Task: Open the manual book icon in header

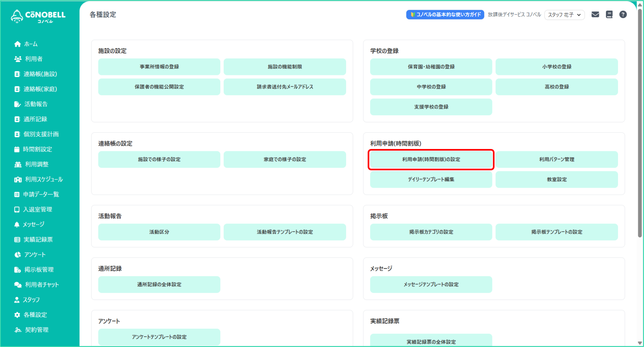Action: 609,15
